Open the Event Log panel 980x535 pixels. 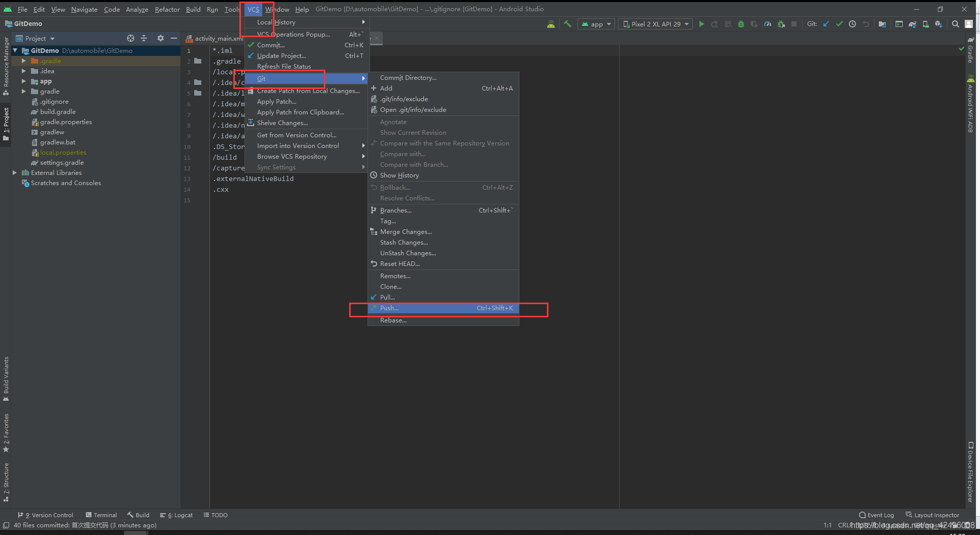coord(876,515)
